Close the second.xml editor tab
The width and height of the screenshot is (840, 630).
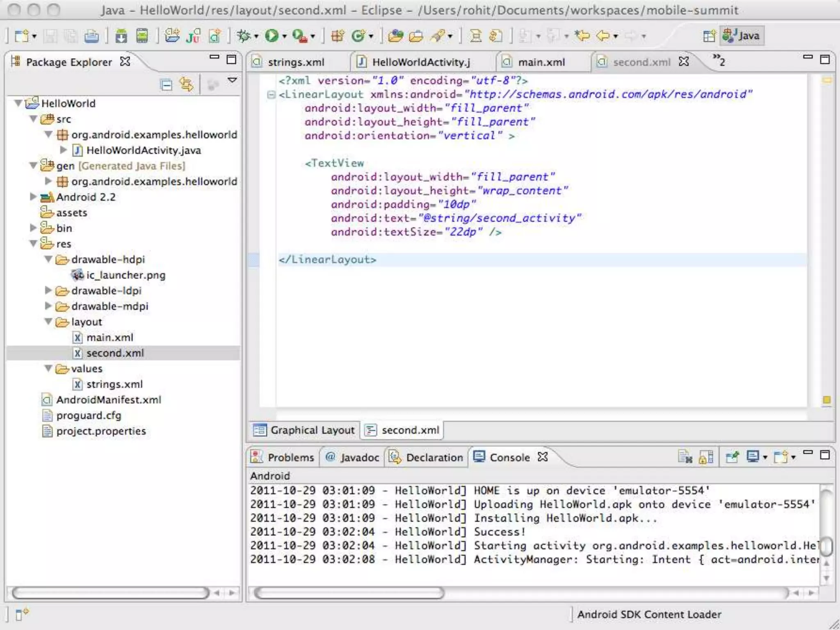tap(684, 62)
